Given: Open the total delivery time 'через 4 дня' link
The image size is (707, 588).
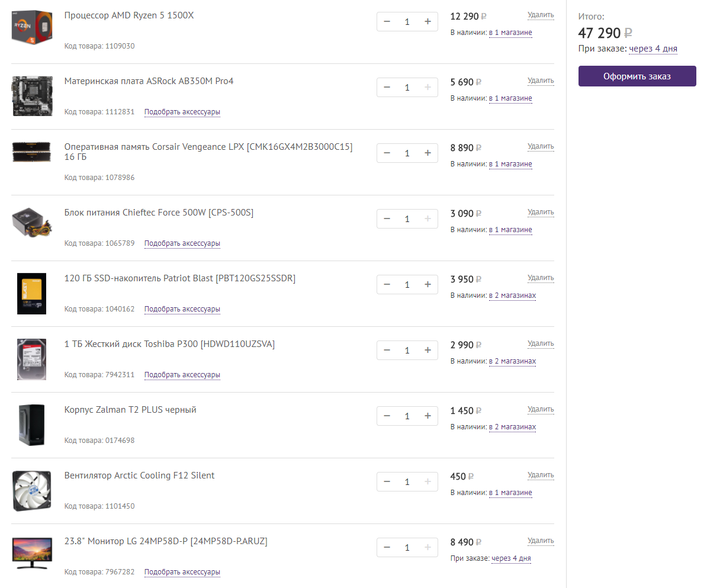Looking at the screenshot, I should (653, 49).
